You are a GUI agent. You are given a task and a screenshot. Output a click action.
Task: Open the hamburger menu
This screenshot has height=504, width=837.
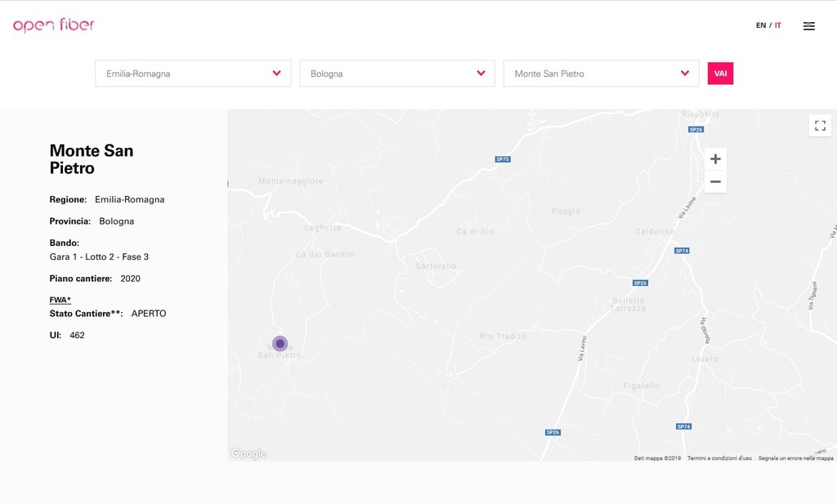click(x=808, y=26)
